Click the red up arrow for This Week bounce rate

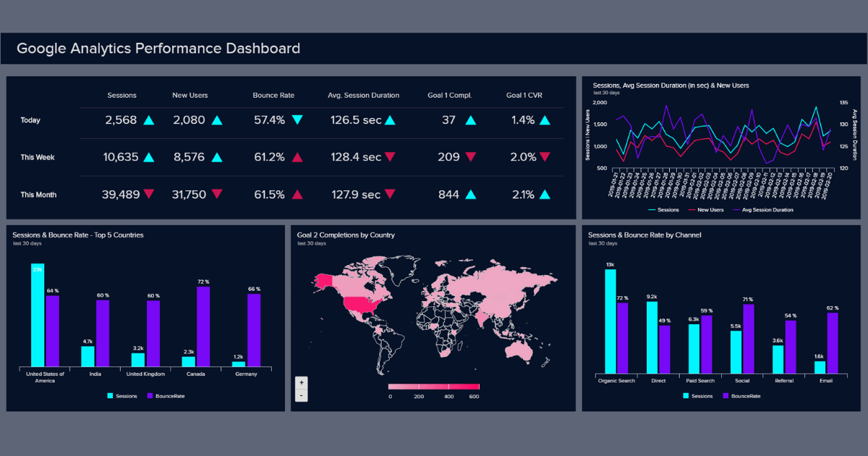point(297,157)
